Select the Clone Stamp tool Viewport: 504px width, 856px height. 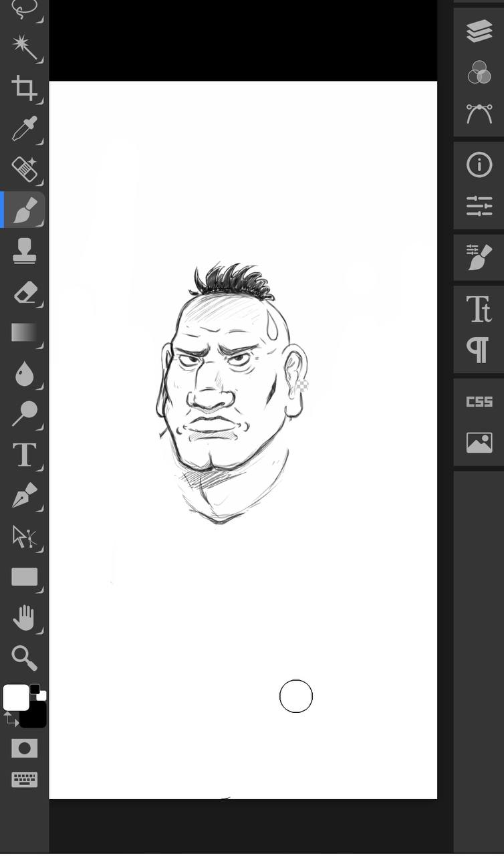tap(24, 251)
